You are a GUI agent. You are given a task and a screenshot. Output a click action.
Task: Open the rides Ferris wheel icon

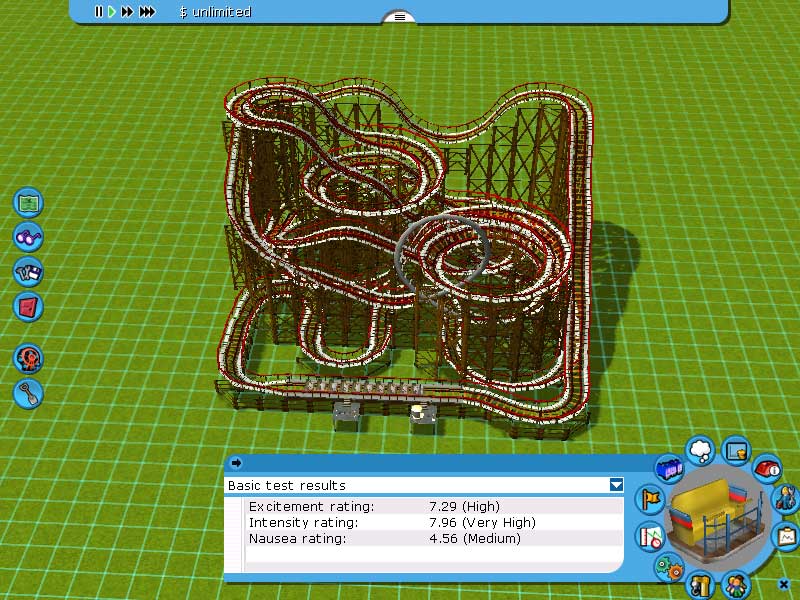click(29, 359)
